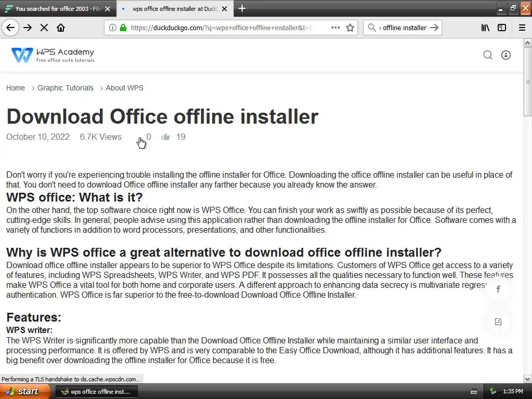The height and width of the screenshot is (399, 532).
Task: Click the 'Why is WPS office a great alternative' heading
Action: 223,252
